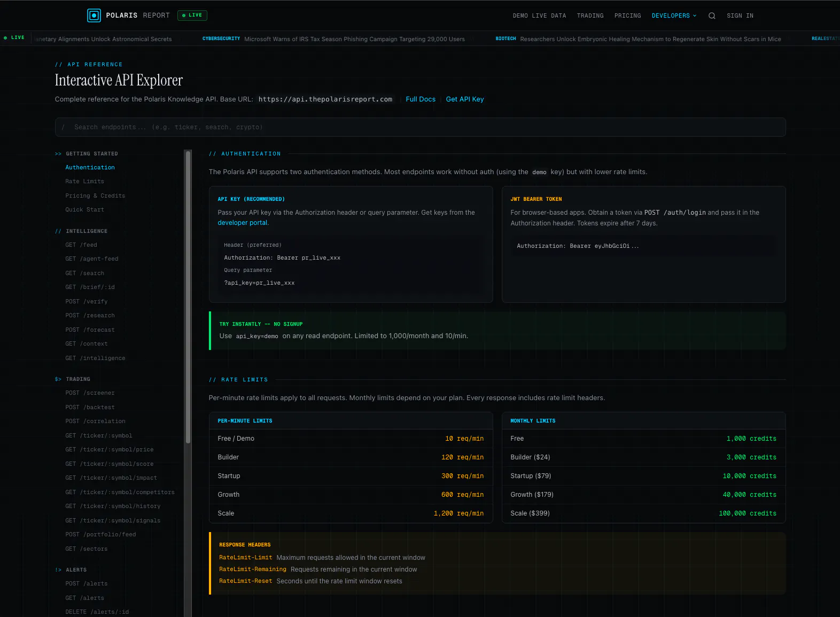Focus the Search endpoints input field

click(x=420, y=127)
